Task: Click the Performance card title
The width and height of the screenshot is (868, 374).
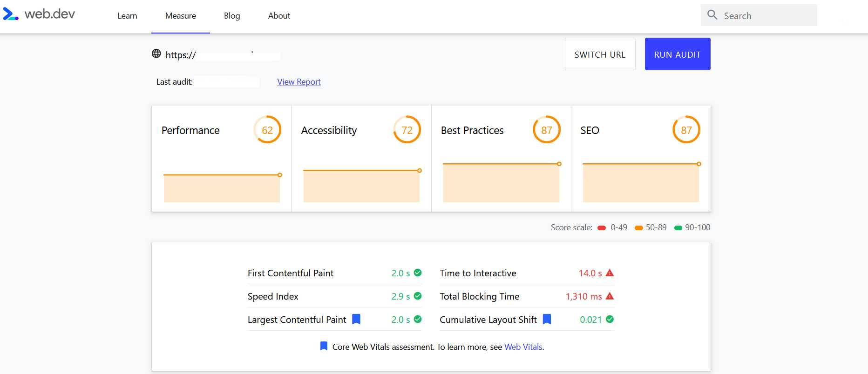Action: pyautogui.click(x=190, y=130)
